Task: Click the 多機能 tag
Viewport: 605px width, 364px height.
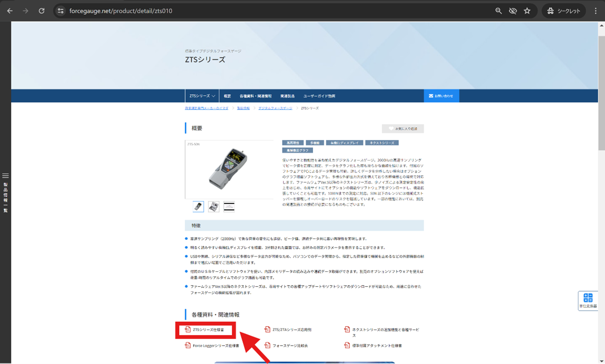Action: pos(315,143)
